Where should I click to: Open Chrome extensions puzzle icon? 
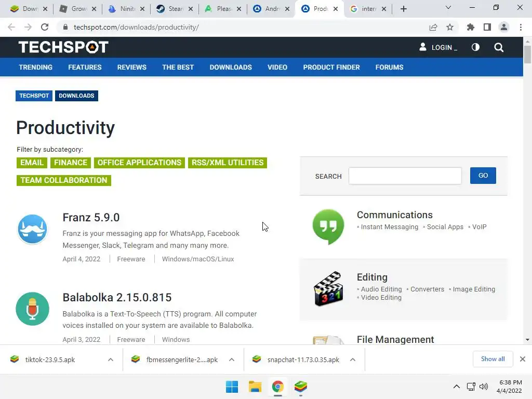(471, 27)
